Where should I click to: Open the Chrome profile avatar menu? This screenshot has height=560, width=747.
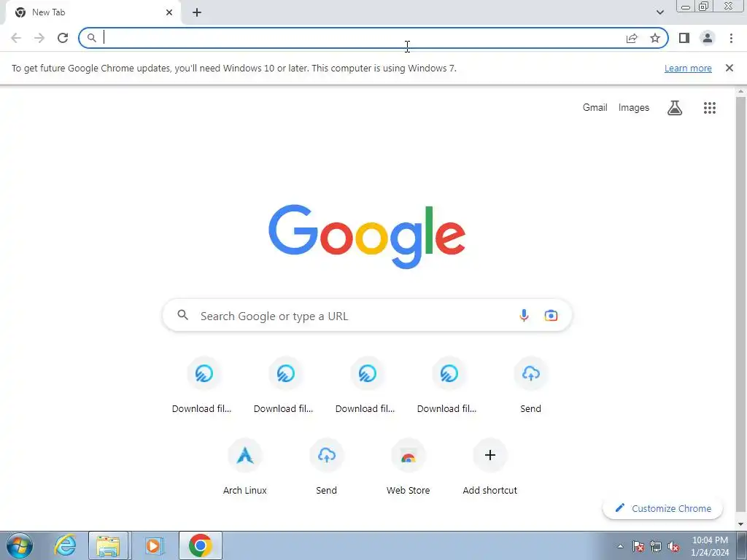click(x=708, y=38)
